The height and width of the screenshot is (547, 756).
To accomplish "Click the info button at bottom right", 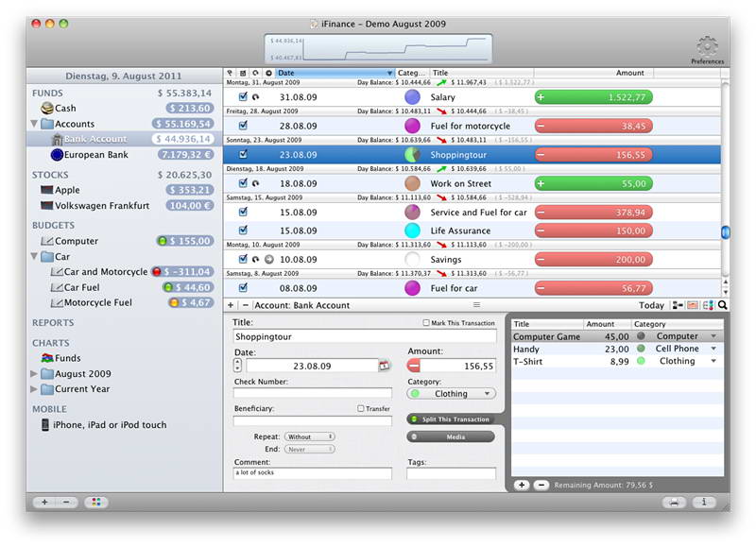I will (704, 503).
